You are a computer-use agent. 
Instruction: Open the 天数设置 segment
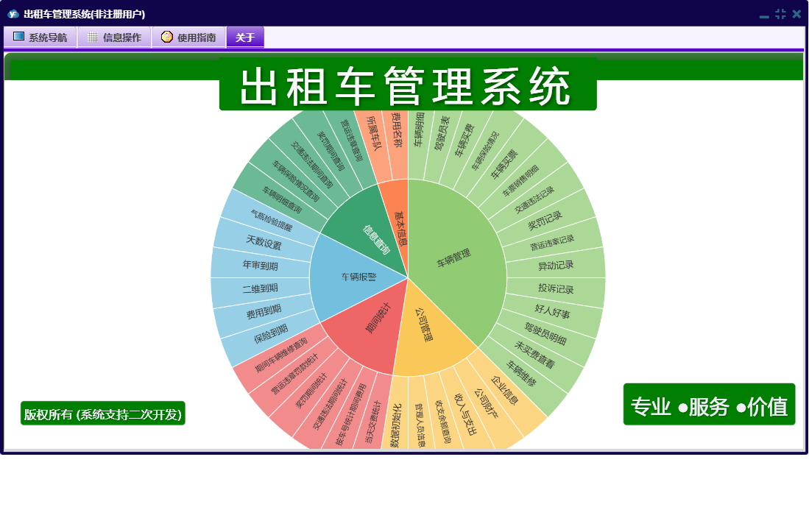(x=264, y=242)
